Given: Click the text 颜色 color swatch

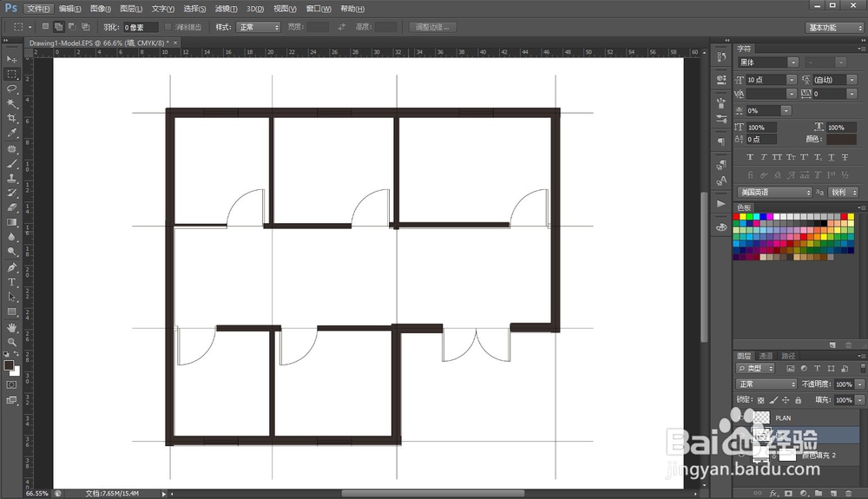Looking at the screenshot, I should click(x=841, y=140).
